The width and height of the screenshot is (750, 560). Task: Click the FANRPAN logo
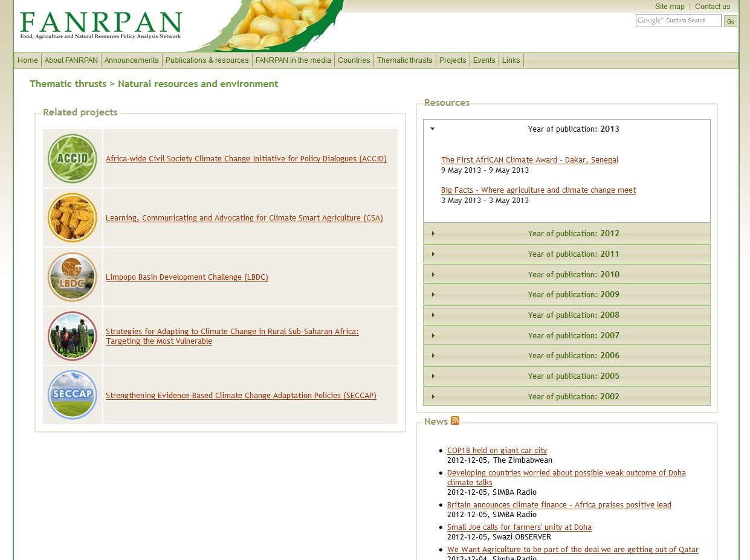[x=101, y=25]
